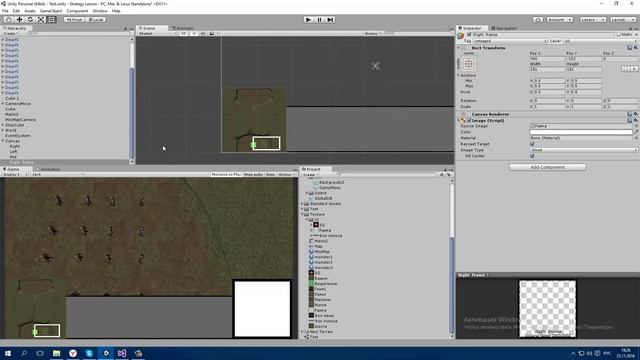The image size is (640, 360).
Task: Click the Project search-by-label icon
Action: [449, 175]
